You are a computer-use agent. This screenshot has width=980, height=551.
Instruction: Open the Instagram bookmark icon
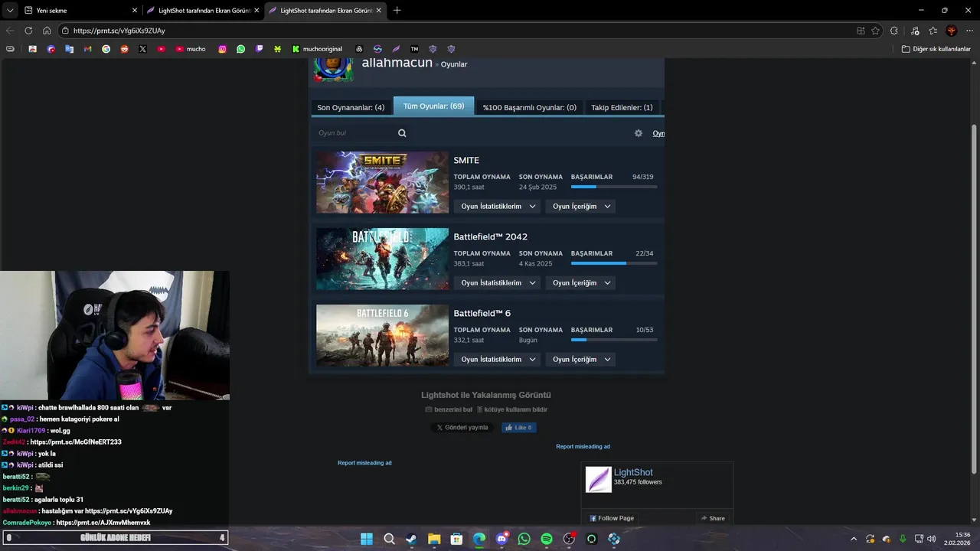pos(223,49)
